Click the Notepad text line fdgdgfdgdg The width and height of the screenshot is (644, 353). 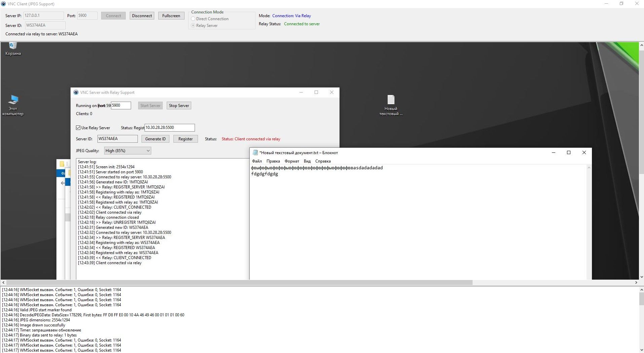(x=265, y=174)
